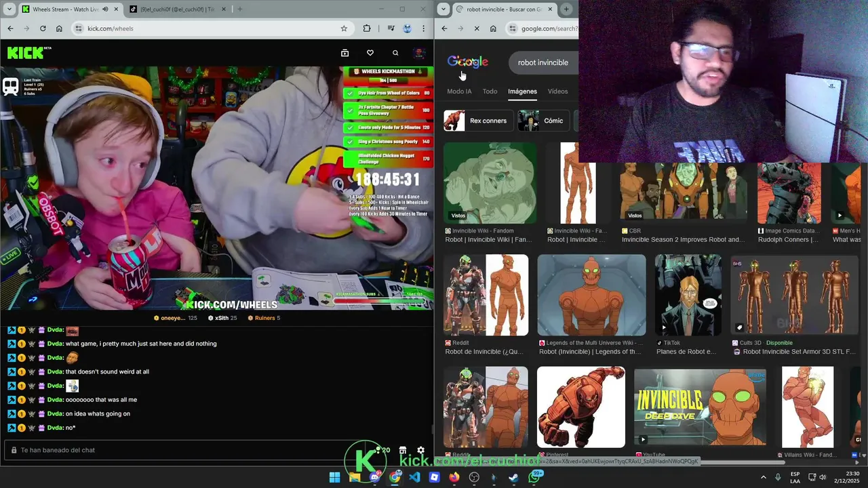
Task: Open the TikTok Planes de Robot thumbnail
Action: point(688,295)
